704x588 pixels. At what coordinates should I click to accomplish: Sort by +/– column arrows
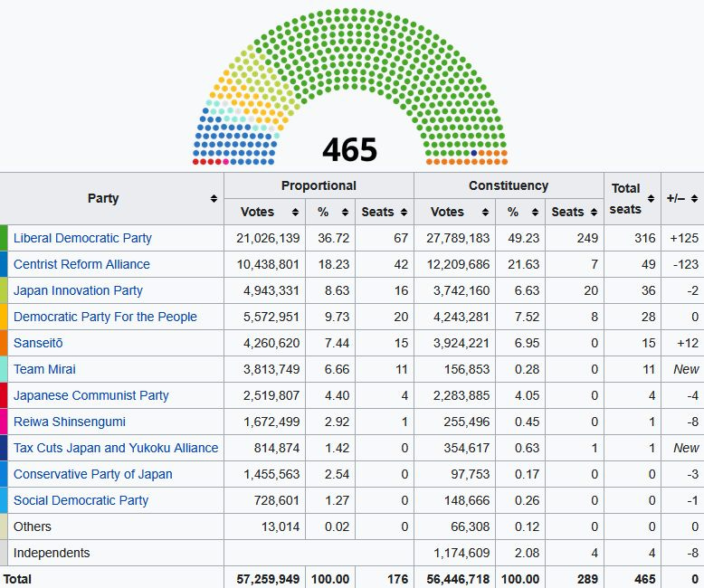[x=694, y=198]
